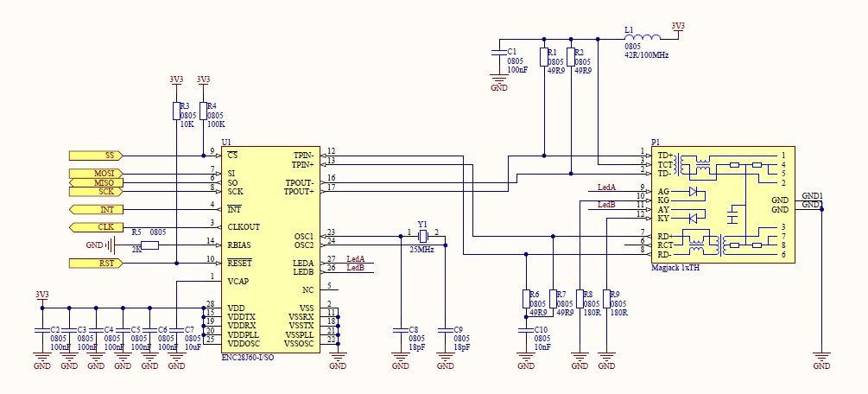
Task: Click the ENC28J60-I/SO part label
Action: point(247,358)
